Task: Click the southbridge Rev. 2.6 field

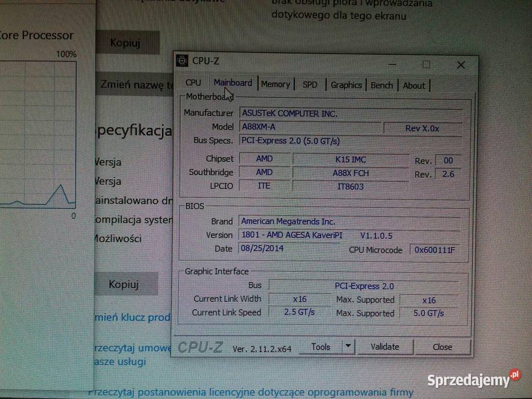Action: [448, 174]
